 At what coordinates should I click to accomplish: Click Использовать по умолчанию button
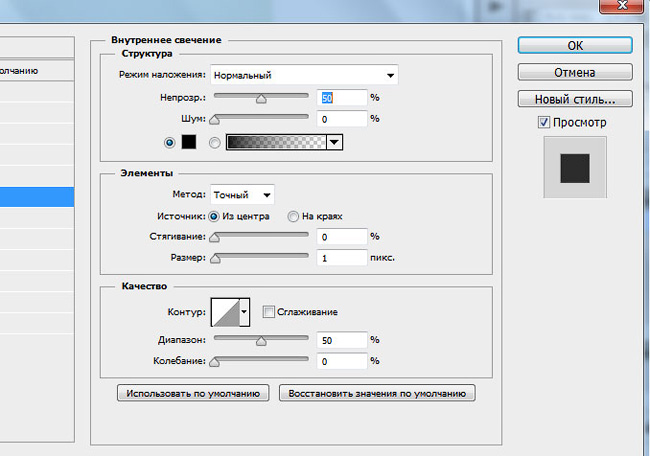point(193,393)
